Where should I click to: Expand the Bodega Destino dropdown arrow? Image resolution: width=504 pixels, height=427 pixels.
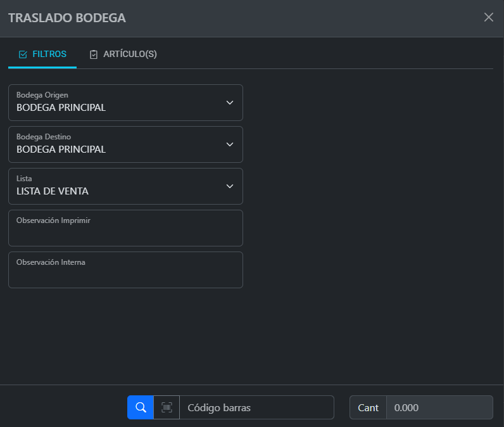[230, 144]
